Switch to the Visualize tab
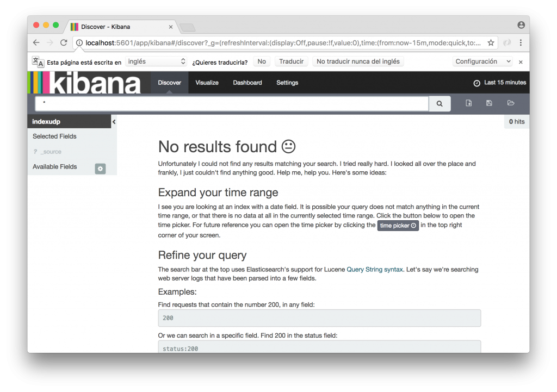This screenshot has width=557, height=392. [207, 83]
